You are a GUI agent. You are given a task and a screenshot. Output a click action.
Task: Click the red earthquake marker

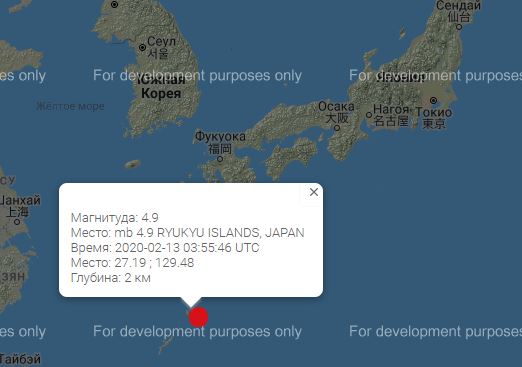coord(198,317)
